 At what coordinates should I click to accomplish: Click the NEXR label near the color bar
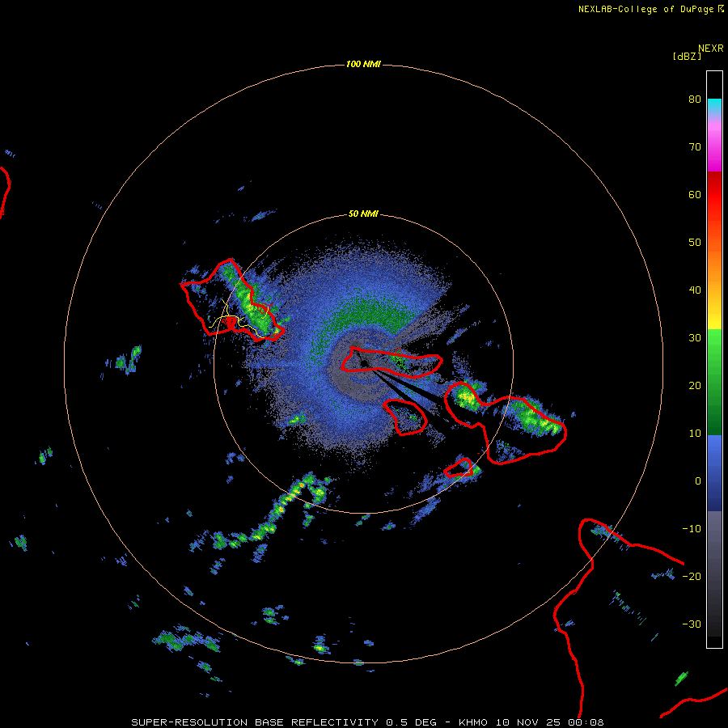(711, 49)
